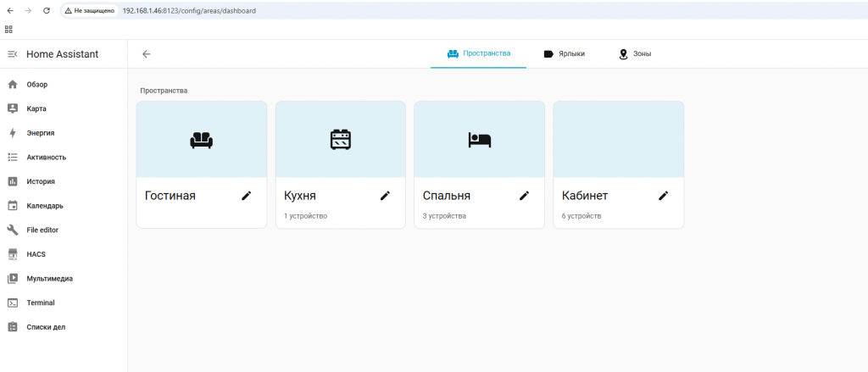
Task: Click the File editor wrench icon
Action: pyautogui.click(x=12, y=230)
